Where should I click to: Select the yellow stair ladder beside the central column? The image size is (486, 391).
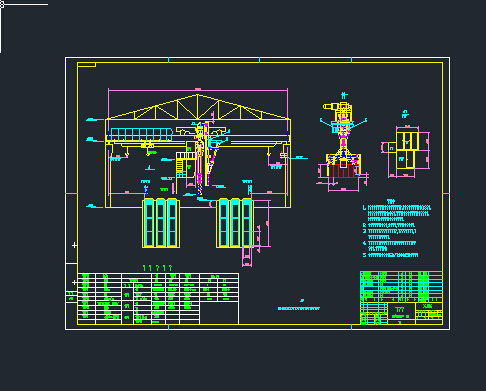tap(180, 165)
